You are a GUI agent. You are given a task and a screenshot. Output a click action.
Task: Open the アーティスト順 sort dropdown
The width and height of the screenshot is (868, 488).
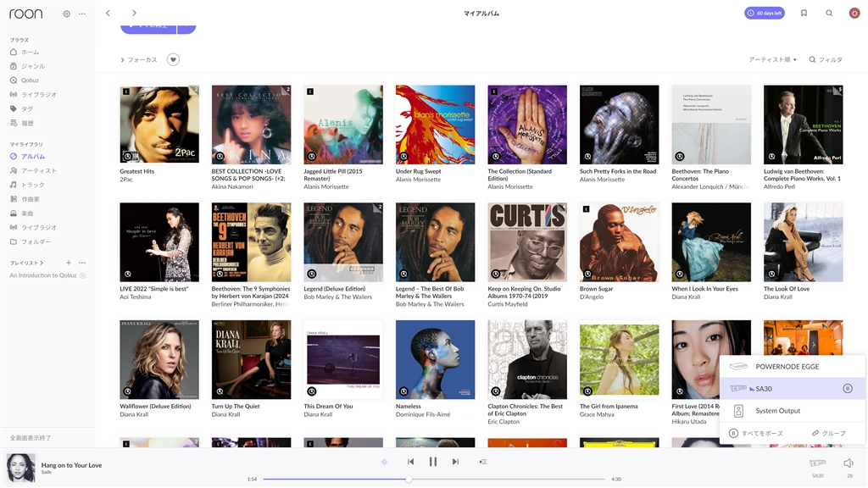[x=772, y=60]
